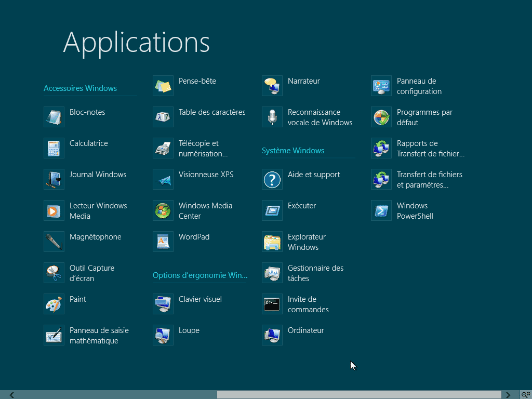532x399 pixels.
Task: Click the horizontal scrollbar thumb
Action: tap(359, 395)
